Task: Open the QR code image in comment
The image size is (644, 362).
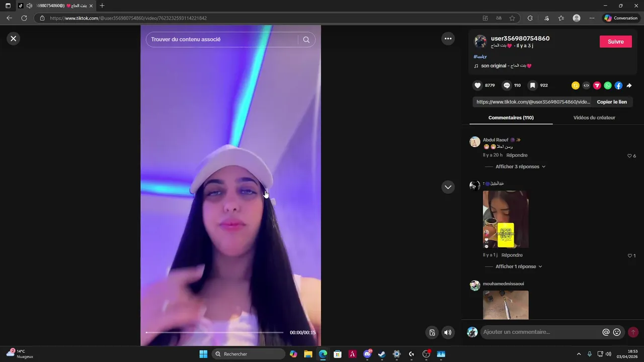Action: 506,219
